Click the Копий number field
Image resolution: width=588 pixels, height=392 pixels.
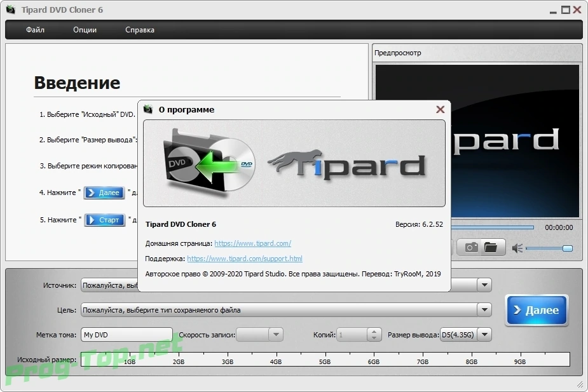pos(352,335)
